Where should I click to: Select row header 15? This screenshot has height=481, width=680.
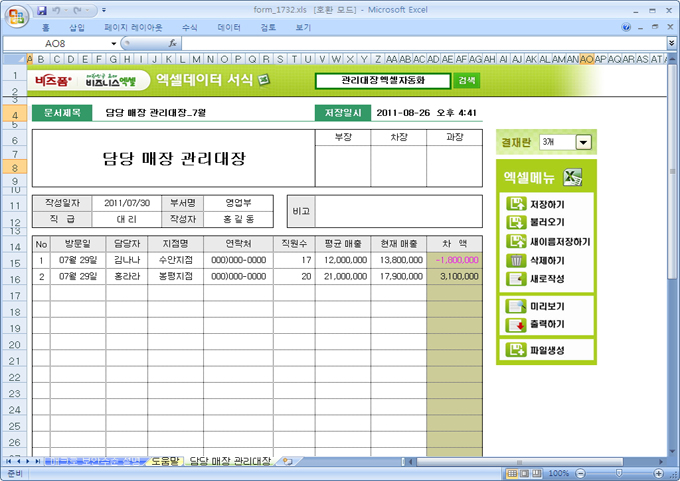(x=15, y=263)
